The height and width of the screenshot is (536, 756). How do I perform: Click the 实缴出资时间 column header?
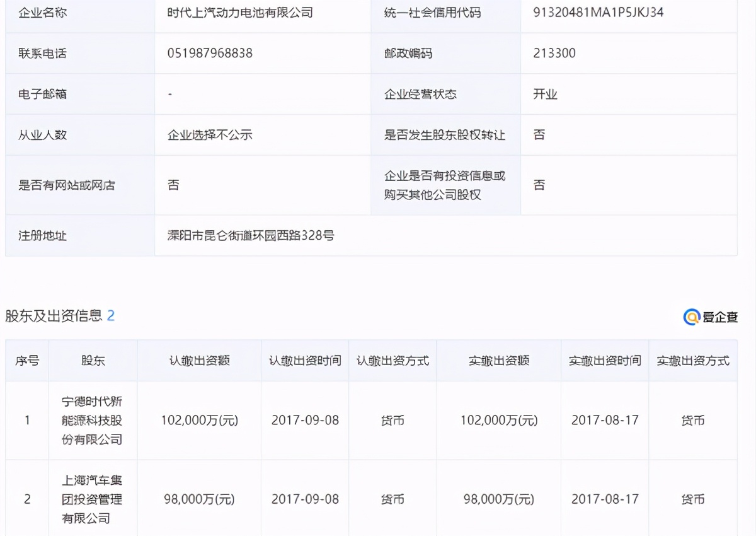click(x=605, y=361)
